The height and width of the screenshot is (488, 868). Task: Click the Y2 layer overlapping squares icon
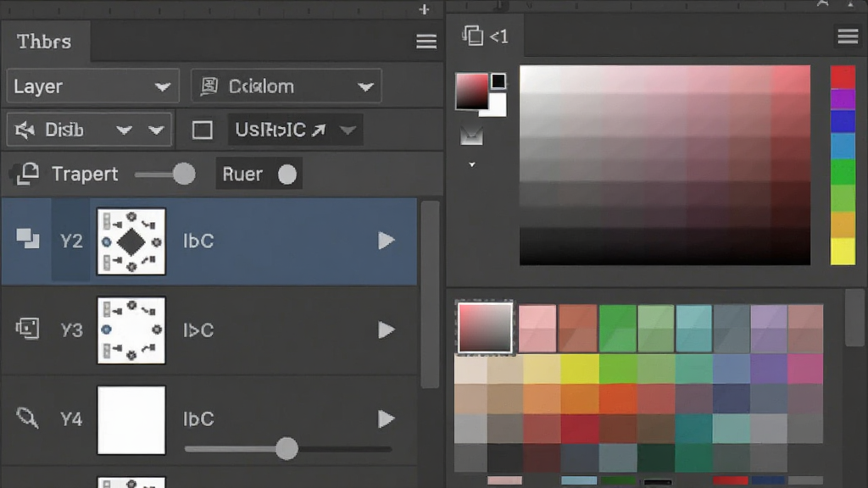27,239
